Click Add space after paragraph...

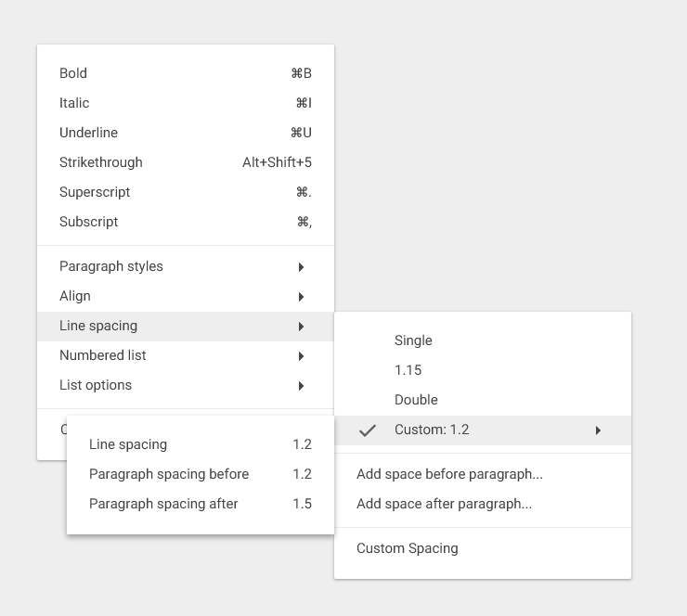444,504
